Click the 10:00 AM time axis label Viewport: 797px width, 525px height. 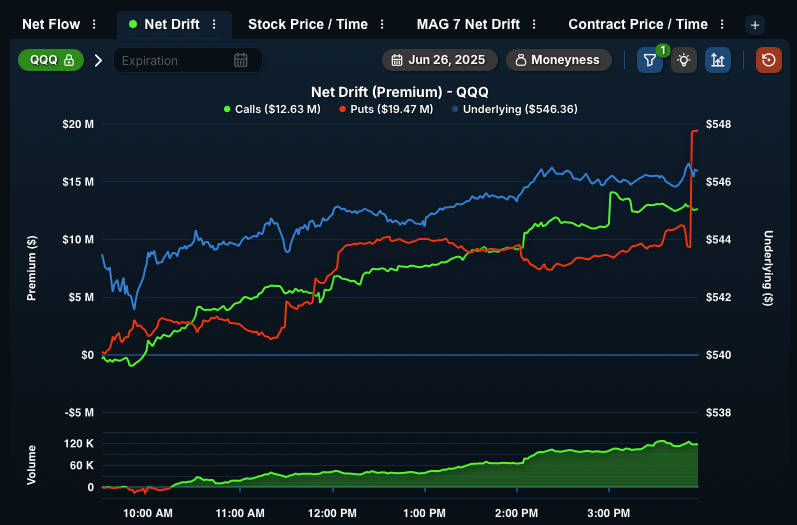tap(148, 513)
